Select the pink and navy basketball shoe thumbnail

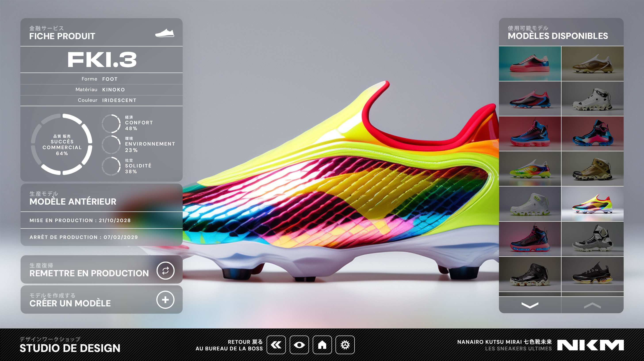(x=530, y=239)
